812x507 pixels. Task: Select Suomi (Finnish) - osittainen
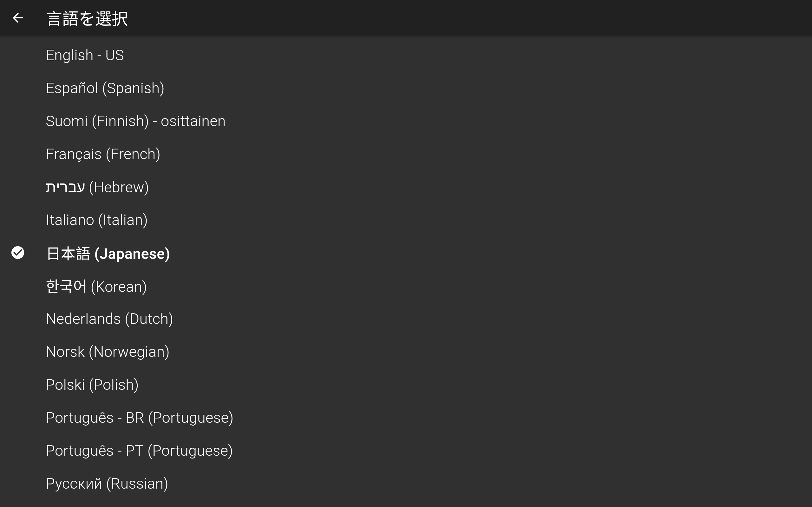click(406, 121)
